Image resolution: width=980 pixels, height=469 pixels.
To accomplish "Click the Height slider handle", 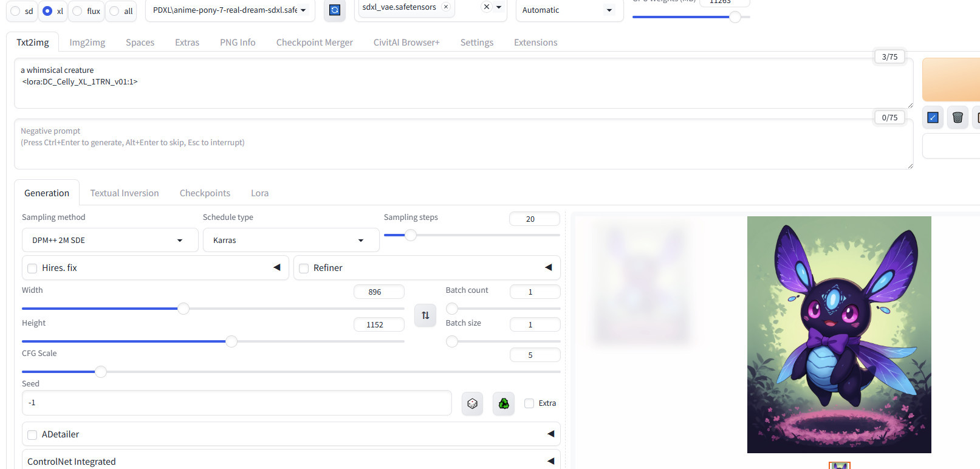I will 231,341.
